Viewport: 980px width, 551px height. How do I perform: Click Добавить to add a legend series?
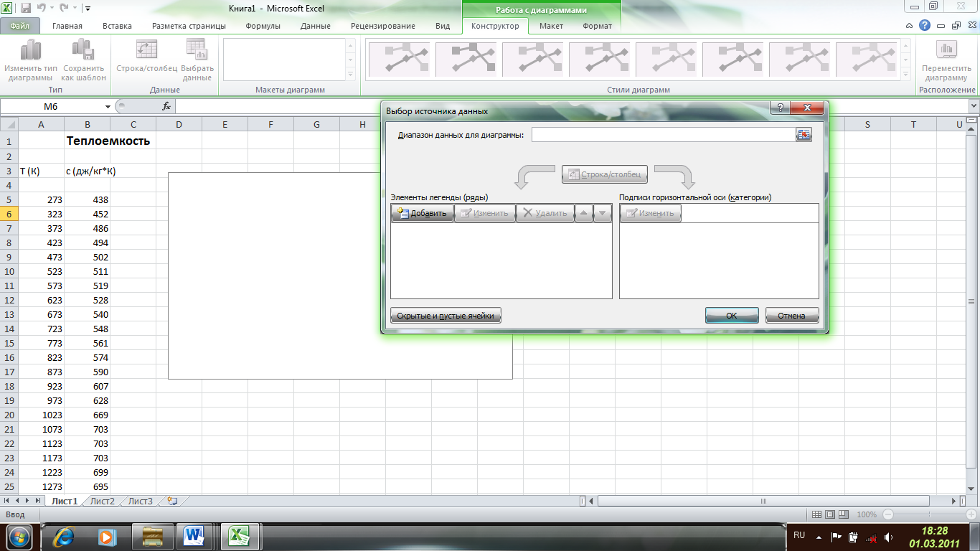tap(423, 213)
